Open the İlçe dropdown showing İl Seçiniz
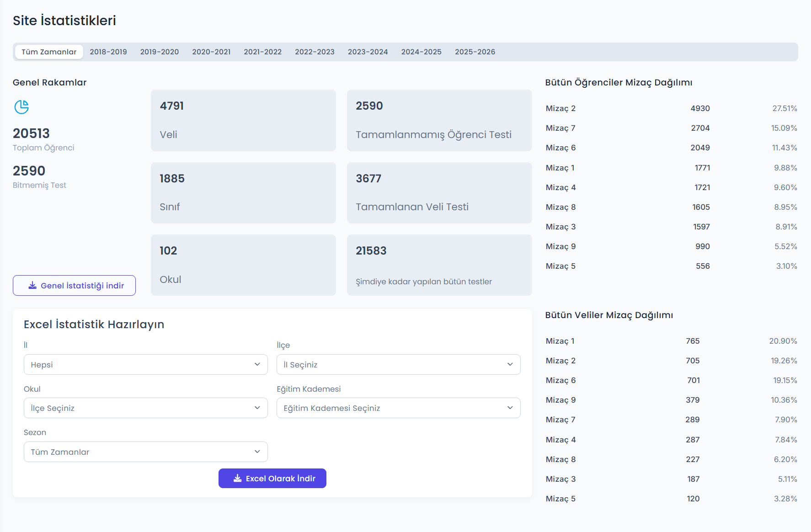The width and height of the screenshot is (811, 532). pyautogui.click(x=398, y=364)
